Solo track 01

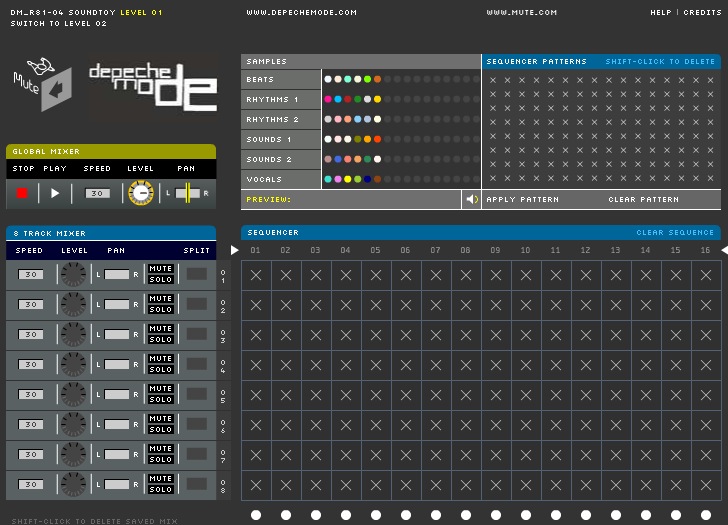tap(161, 279)
